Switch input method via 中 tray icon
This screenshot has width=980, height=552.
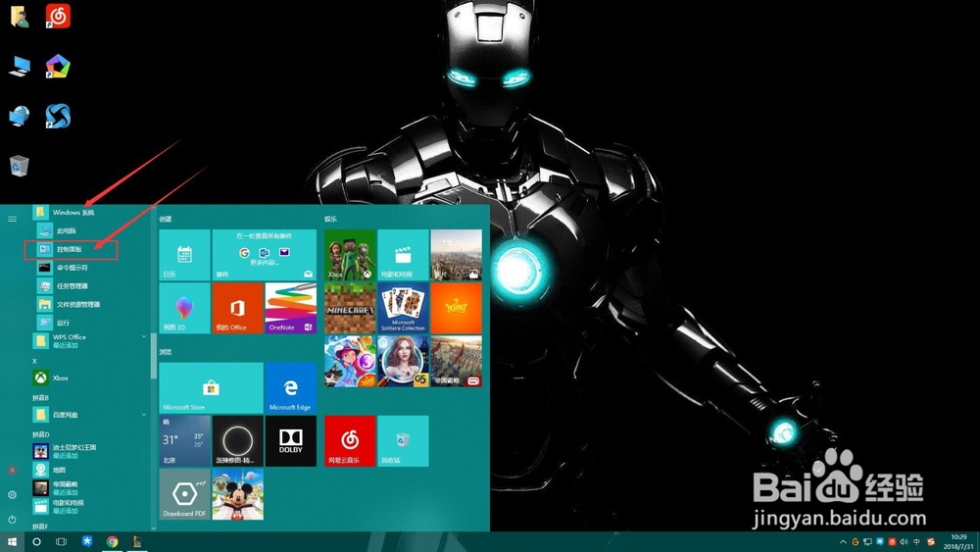916,542
